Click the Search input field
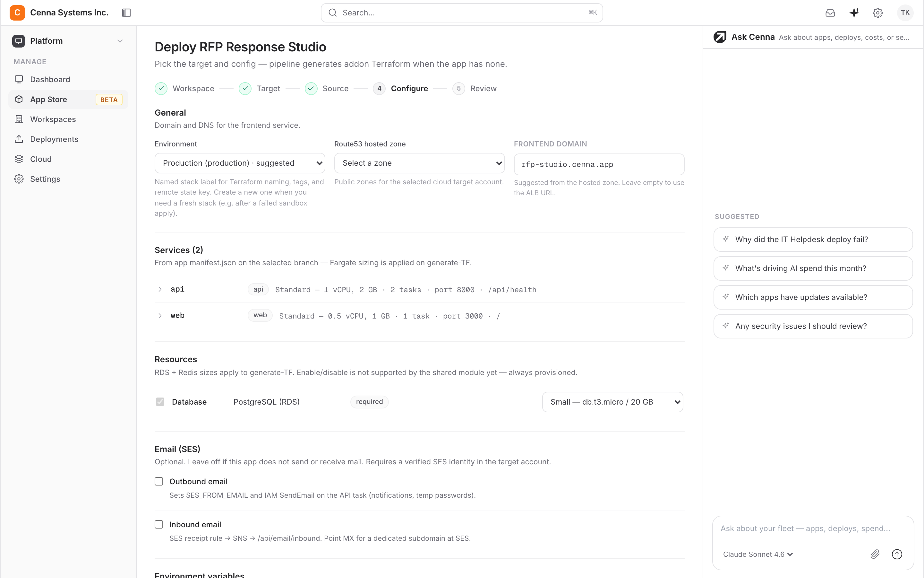Screen dimensions: 924x578 point(462,13)
